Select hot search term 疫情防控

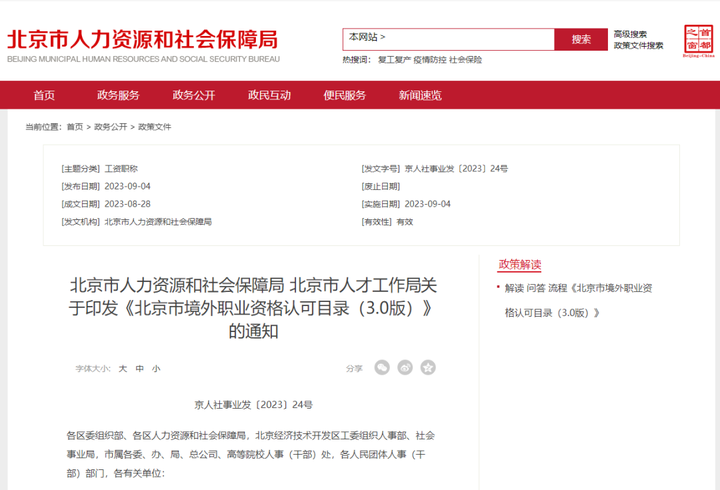[430, 60]
